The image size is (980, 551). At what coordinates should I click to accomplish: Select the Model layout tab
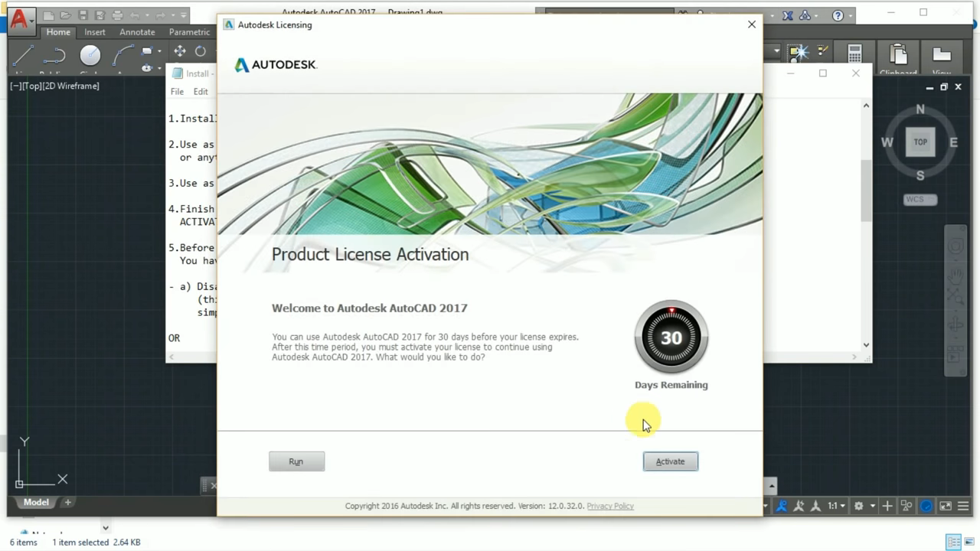click(x=36, y=503)
